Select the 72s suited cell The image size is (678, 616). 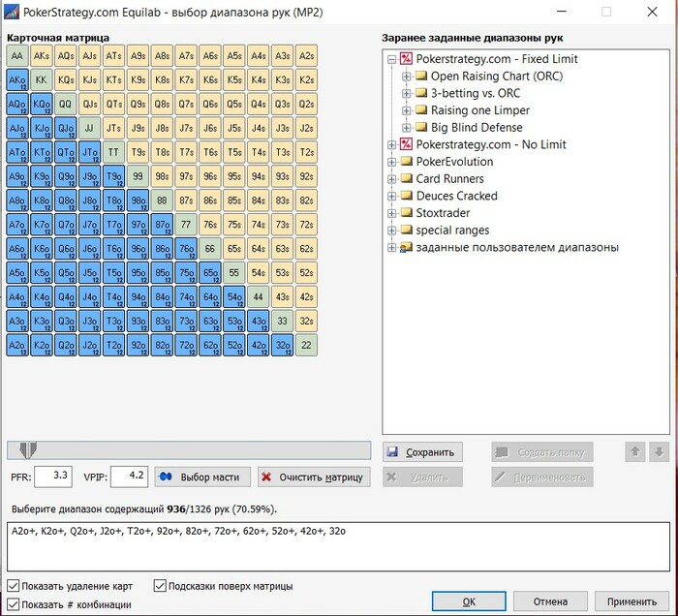[x=307, y=225]
